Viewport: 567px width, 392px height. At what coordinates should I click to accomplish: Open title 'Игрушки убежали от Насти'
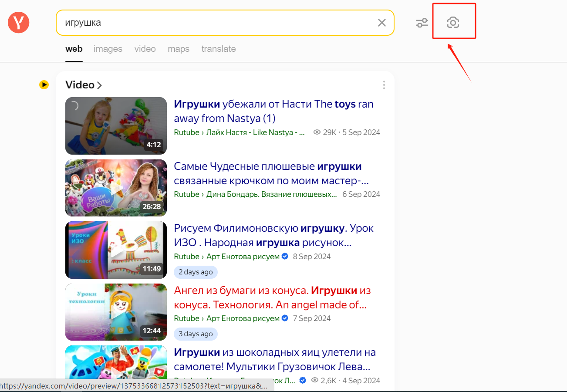[273, 111]
